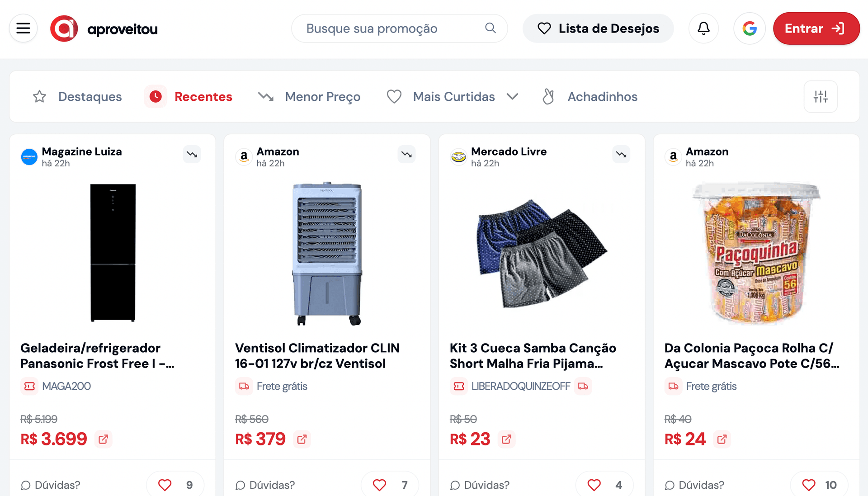The image size is (868, 496).
Task: Sign in with the Google icon
Action: 749,28
